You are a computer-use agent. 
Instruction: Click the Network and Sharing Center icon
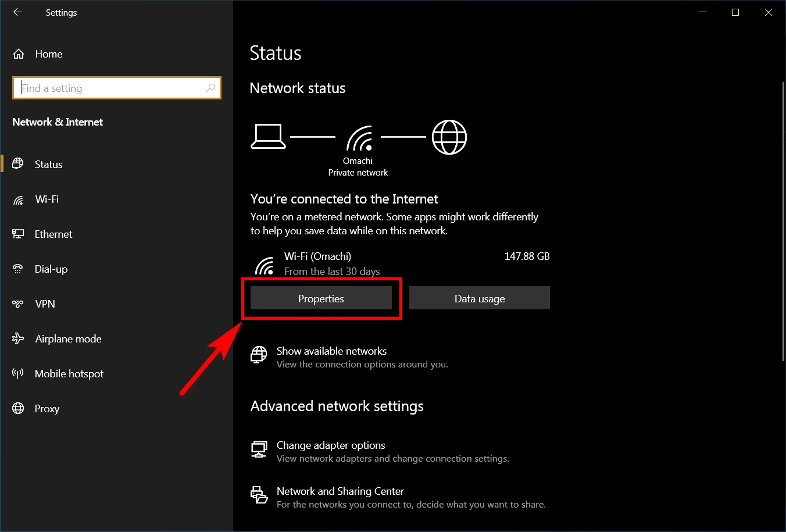(x=259, y=495)
